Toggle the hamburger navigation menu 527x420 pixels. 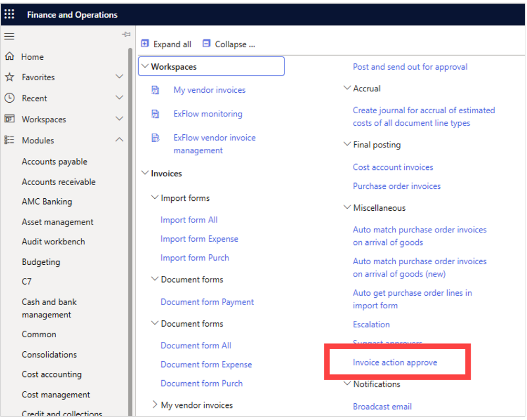click(x=9, y=36)
